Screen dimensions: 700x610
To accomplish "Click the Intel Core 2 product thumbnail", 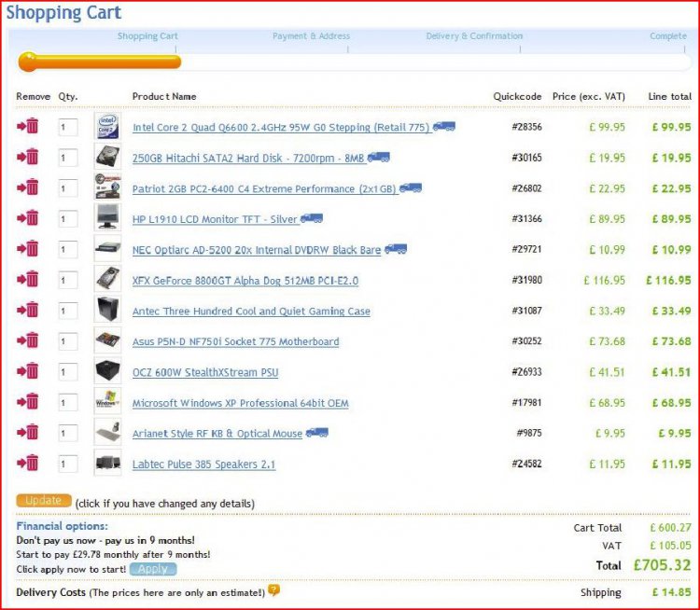I will (x=107, y=126).
